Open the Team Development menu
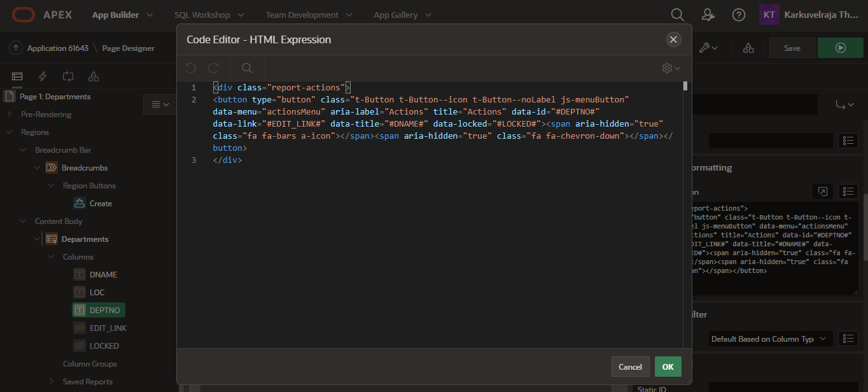The image size is (868, 392). 302,14
